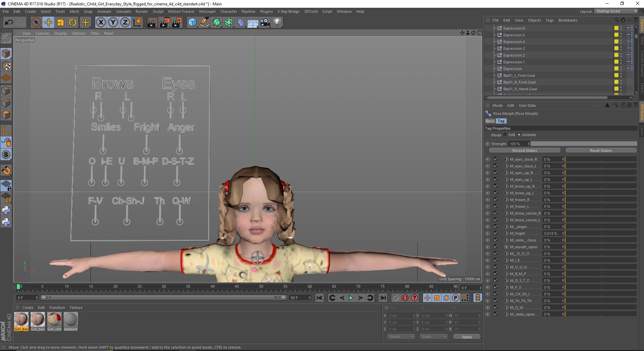Open viewport Cameras menu
The height and width of the screenshot is (351, 644).
coord(42,33)
